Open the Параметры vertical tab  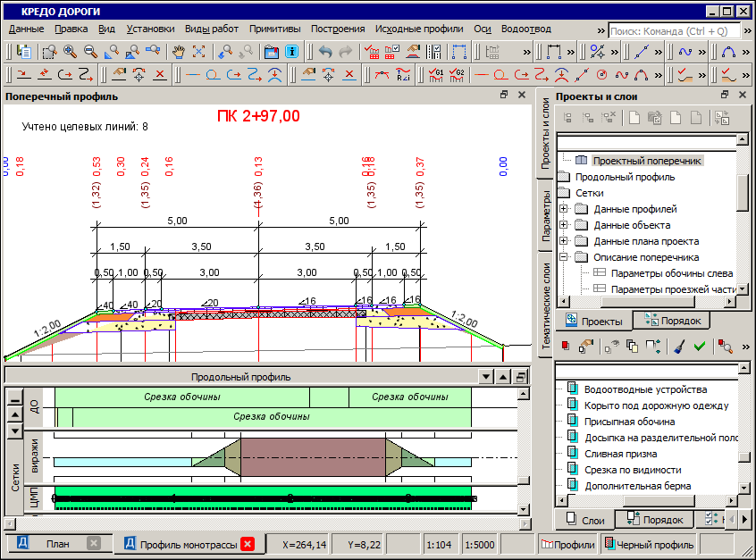(546, 216)
